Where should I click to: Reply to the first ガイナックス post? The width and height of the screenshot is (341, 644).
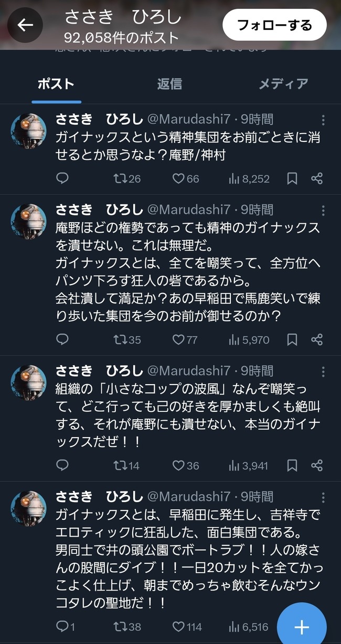click(x=62, y=178)
